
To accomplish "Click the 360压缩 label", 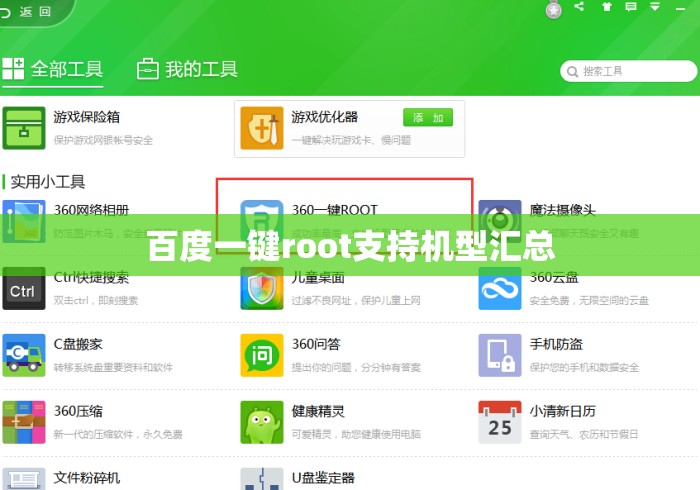I will pyautogui.click(x=78, y=411).
